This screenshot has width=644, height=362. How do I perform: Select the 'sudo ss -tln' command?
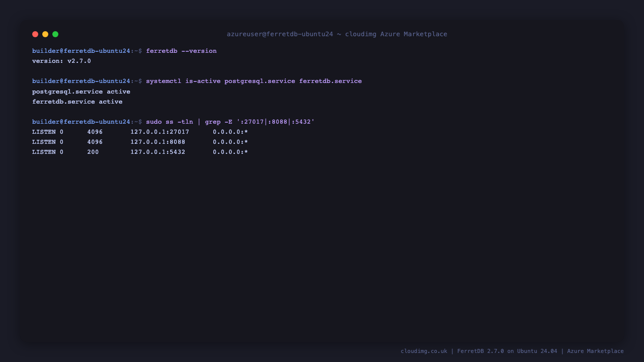click(x=230, y=122)
